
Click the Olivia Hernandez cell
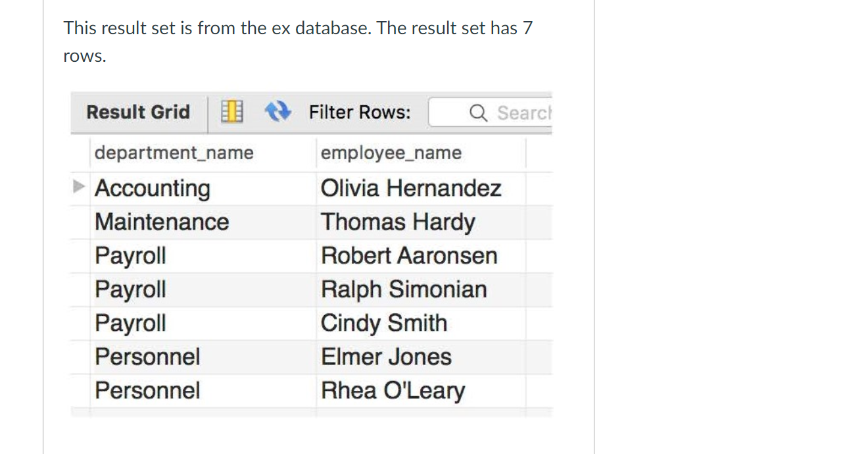click(x=411, y=188)
